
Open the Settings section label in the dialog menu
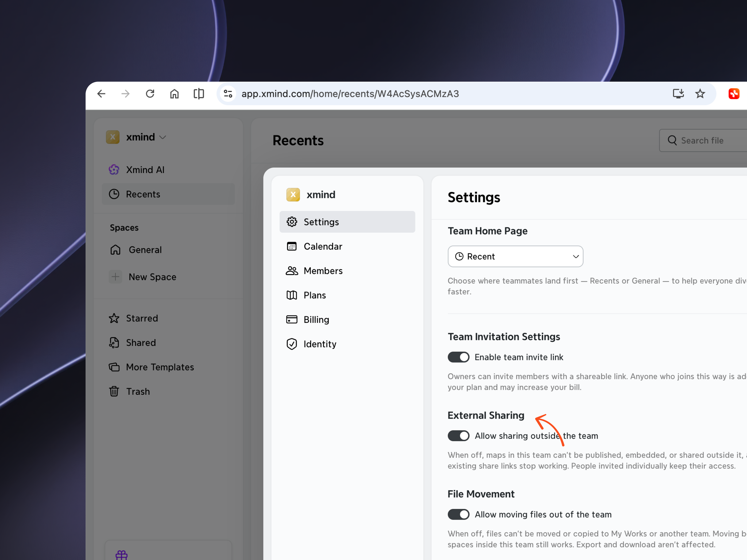(321, 222)
